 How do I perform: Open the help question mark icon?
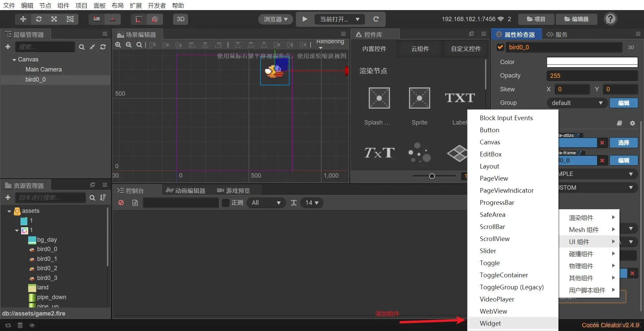tap(610, 19)
